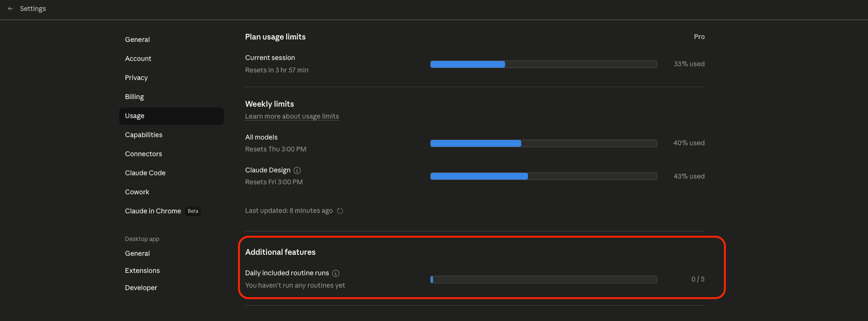Click the '33% used' value
Screen dimensions: 868x321
click(689, 64)
